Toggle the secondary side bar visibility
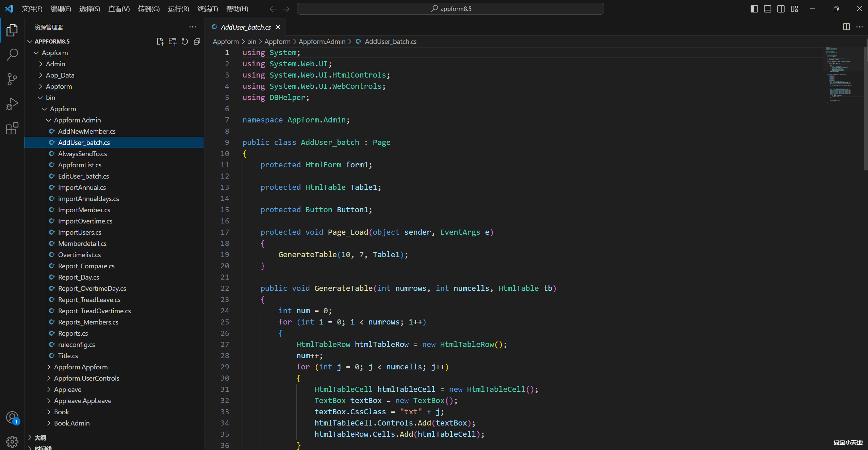The width and height of the screenshot is (868, 450). click(x=781, y=9)
